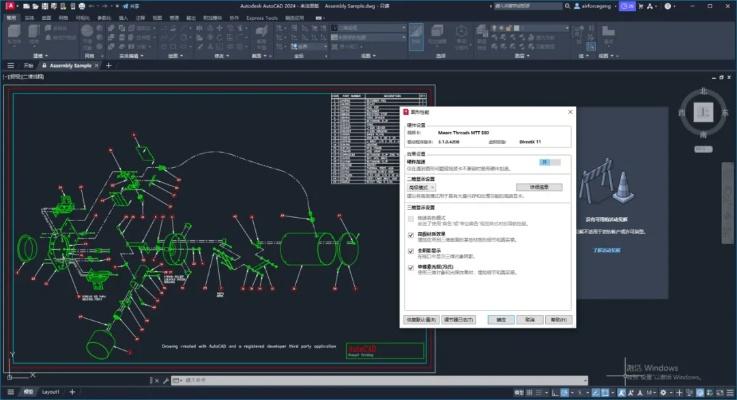Viewport: 737px width, 400px height.
Task: Click the restore defaults button
Action: coord(420,319)
